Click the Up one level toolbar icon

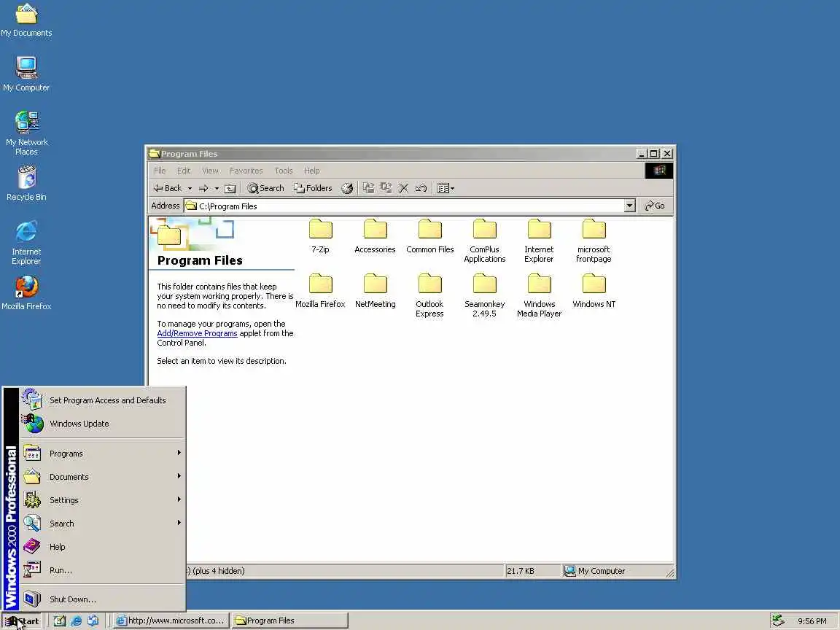click(x=230, y=189)
